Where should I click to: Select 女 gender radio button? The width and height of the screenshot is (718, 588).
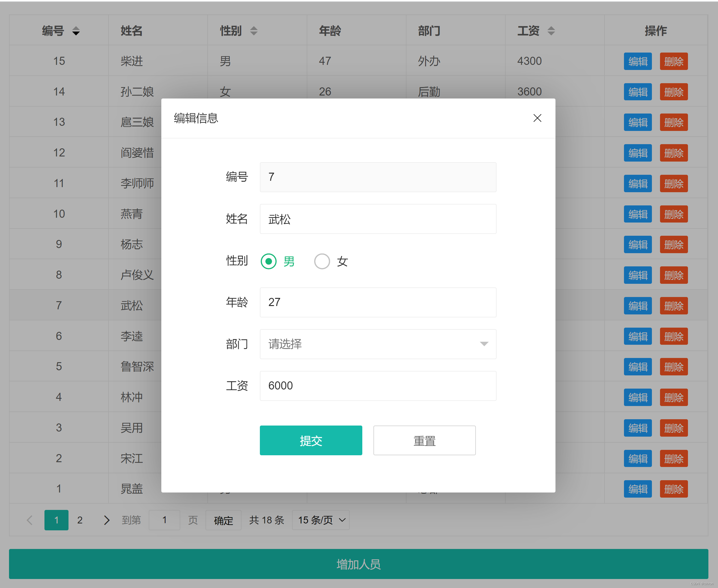coord(322,261)
